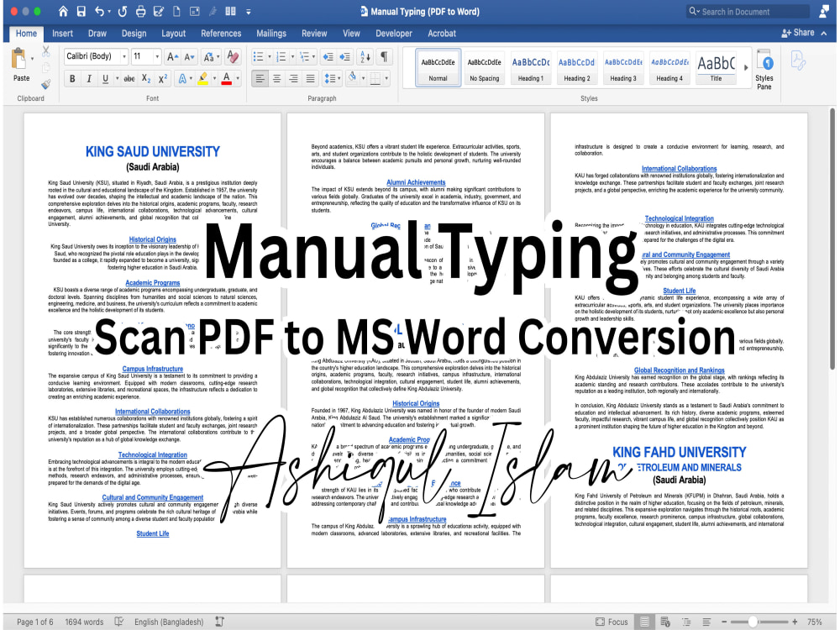This screenshot has height=630, width=840.
Task: Click the zoom slider handle
Action: 753,622
